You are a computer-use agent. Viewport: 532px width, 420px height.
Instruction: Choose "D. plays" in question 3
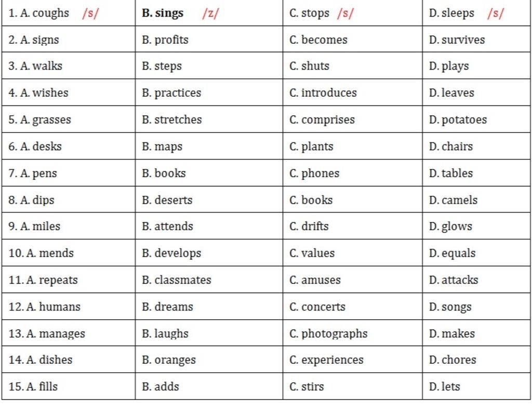click(x=449, y=67)
